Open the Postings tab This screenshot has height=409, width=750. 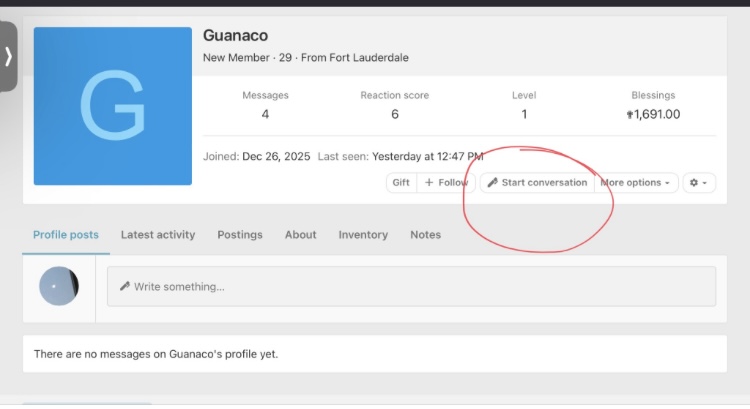[x=240, y=235]
